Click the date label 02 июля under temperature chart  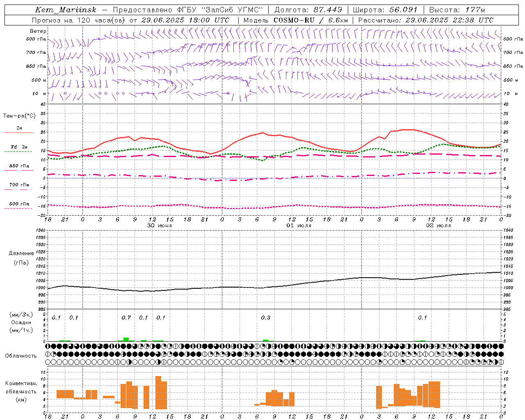tap(438, 226)
